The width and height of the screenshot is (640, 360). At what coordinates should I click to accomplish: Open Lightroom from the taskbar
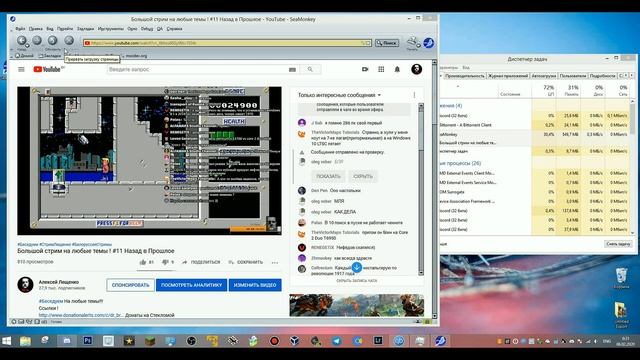click(x=378, y=341)
